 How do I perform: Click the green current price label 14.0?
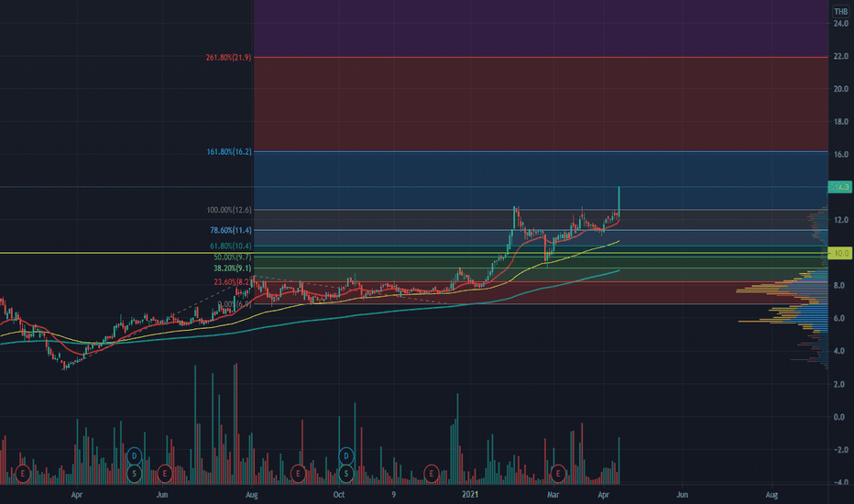point(840,187)
